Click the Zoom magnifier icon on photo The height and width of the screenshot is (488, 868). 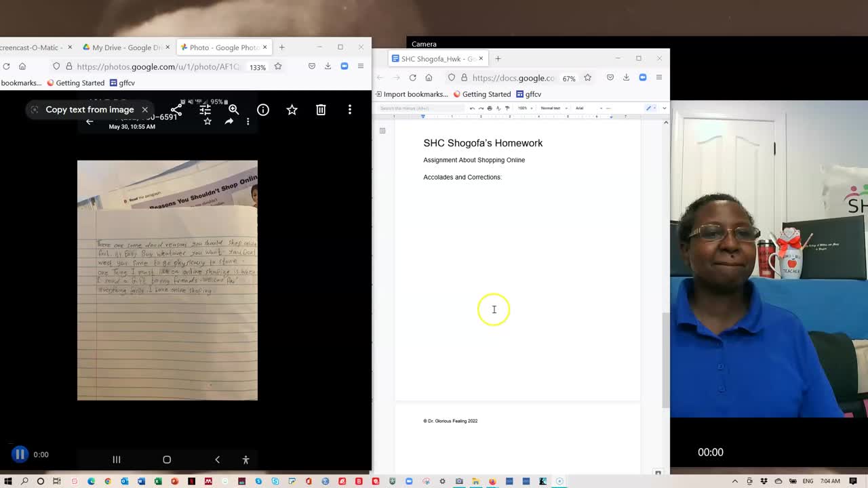tap(233, 110)
